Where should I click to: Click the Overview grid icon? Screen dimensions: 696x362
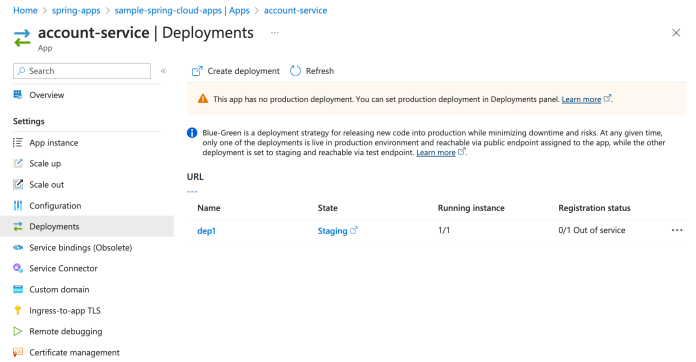click(x=18, y=94)
